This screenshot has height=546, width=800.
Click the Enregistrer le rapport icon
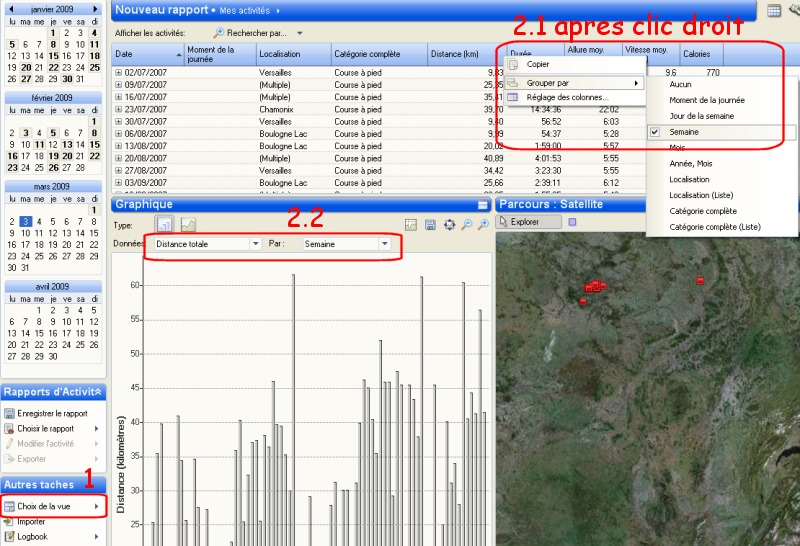pos(10,413)
